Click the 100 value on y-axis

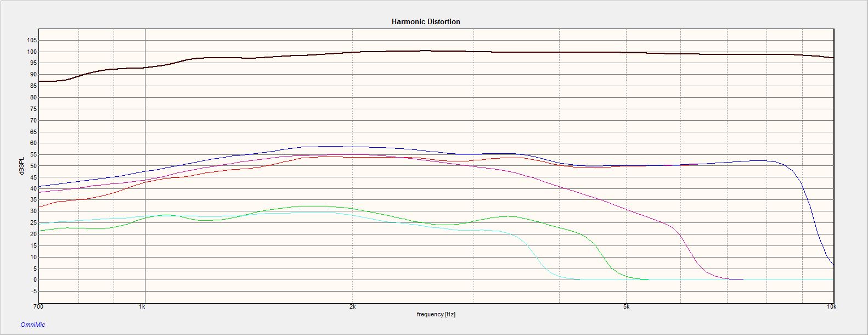click(32, 52)
